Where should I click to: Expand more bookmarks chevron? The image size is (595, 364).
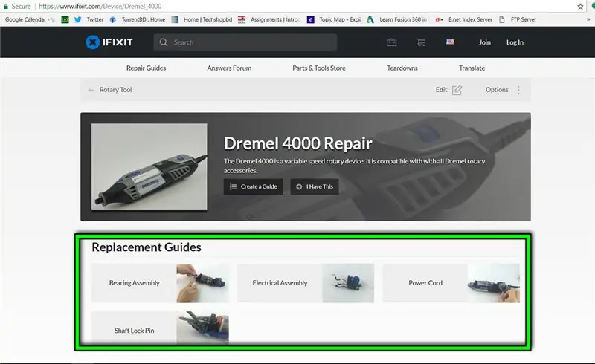pos(588,19)
